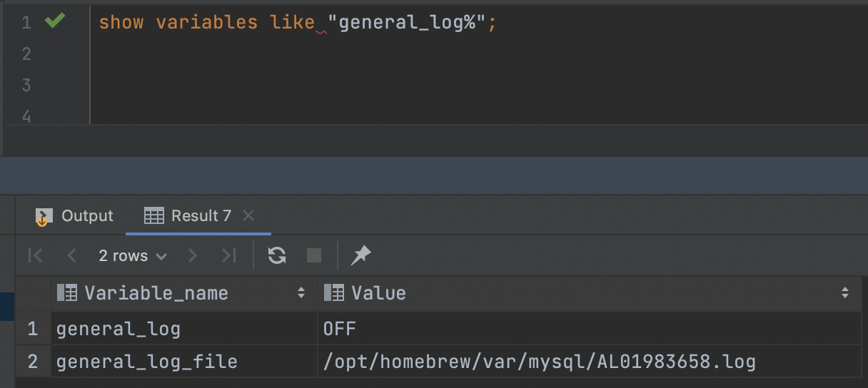
Task: Close the Result 7 tab
Action: pyautogui.click(x=248, y=216)
